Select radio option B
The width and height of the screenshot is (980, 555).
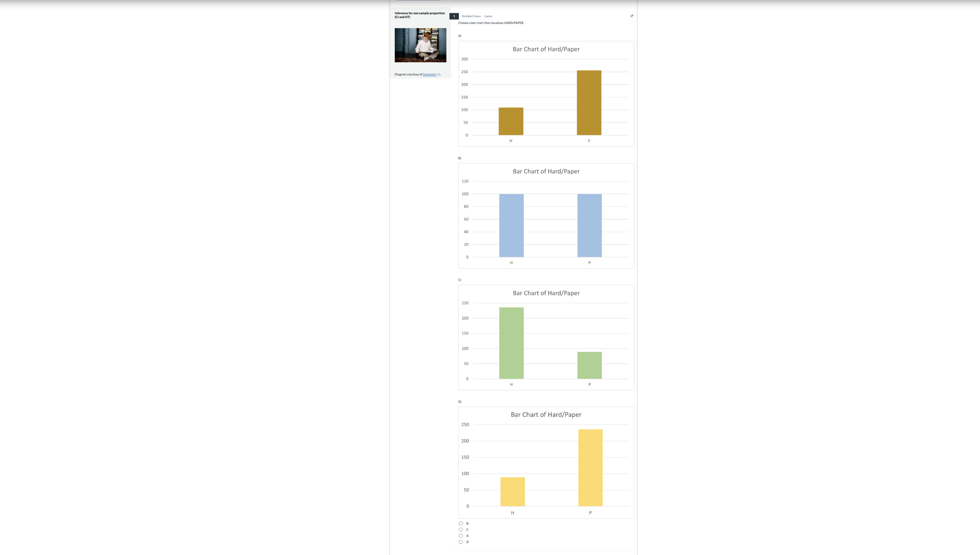click(x=461, y=523)
